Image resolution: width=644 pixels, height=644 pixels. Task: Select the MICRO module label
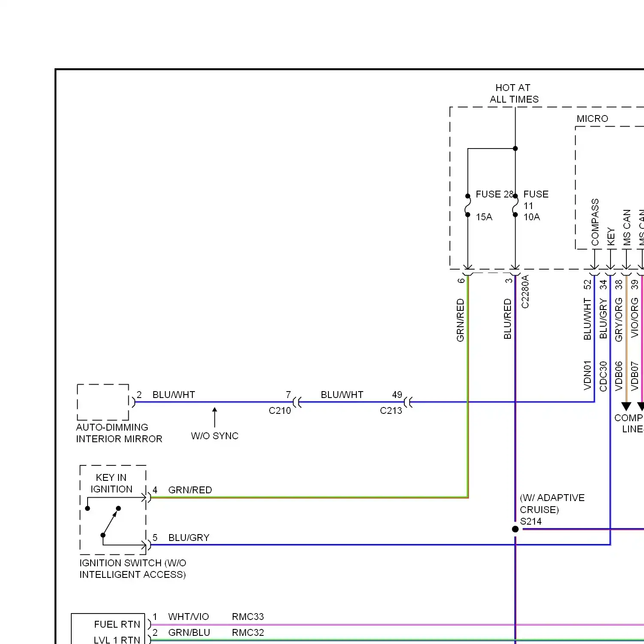click(592, 118)
